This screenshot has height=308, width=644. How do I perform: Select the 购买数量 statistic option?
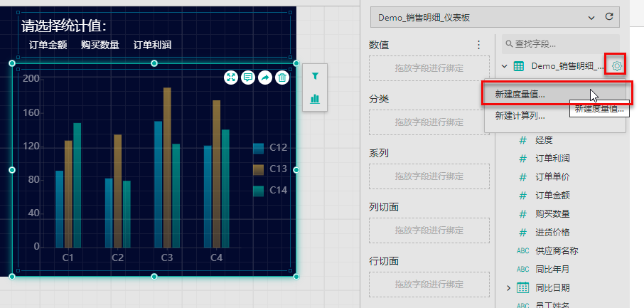point(100,45)
